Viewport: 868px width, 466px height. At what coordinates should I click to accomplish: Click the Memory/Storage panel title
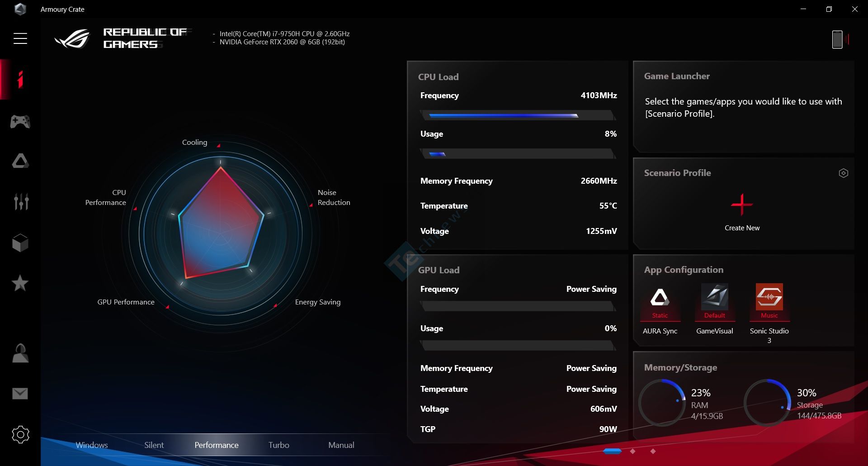680,367
